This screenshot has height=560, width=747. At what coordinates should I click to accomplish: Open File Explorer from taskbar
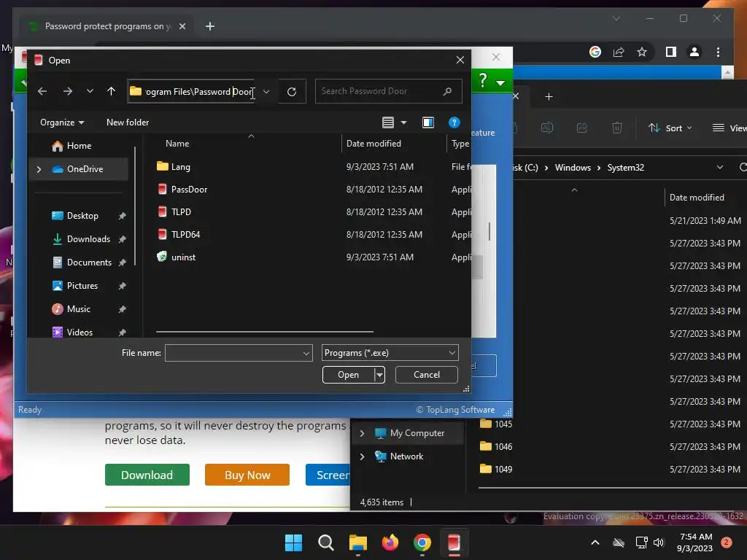click(357, 542)
